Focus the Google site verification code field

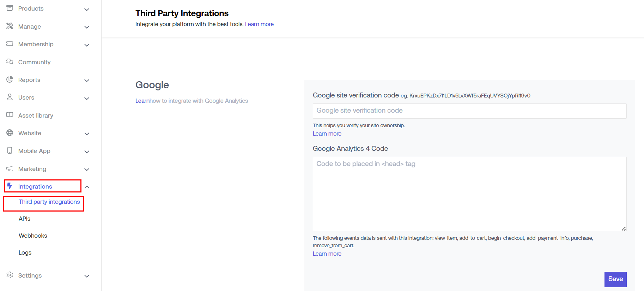coord(469,111)
